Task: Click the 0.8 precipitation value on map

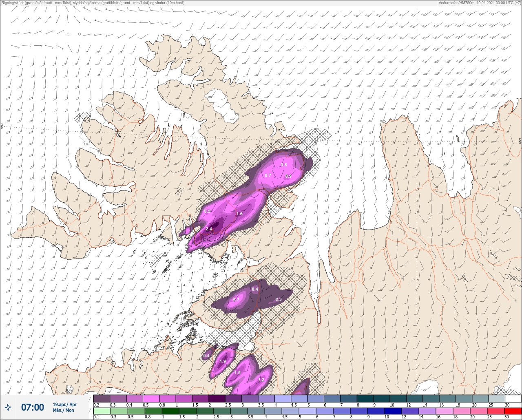Action: [x=284, y=165]
